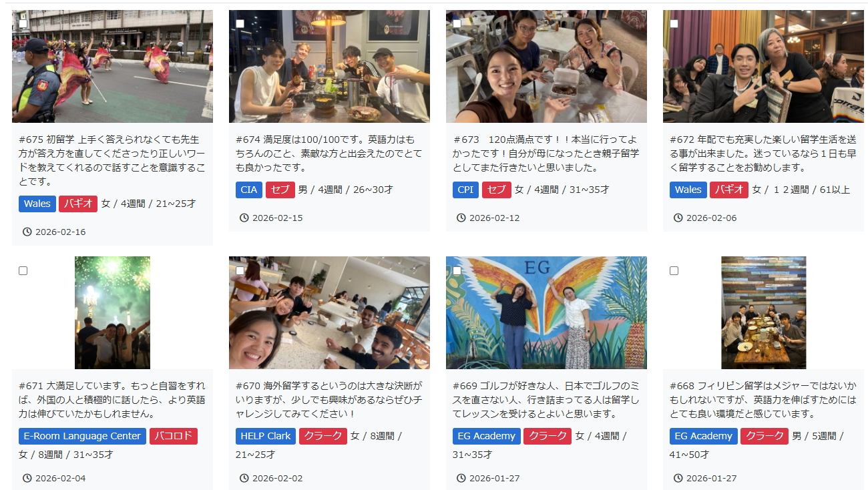Open the street parade photo of review #675
The height and width of the screenshot is (490, 868).
coord(112,66)
